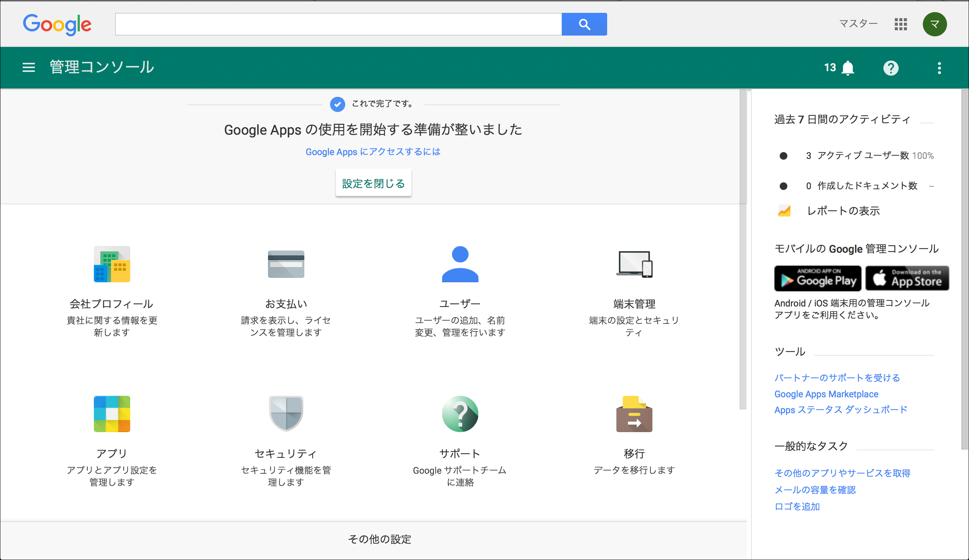Open メールの容量を確認 link
The height and width of the screenshot is (560, 969).
pyautogui.click(x=815, y=490)
